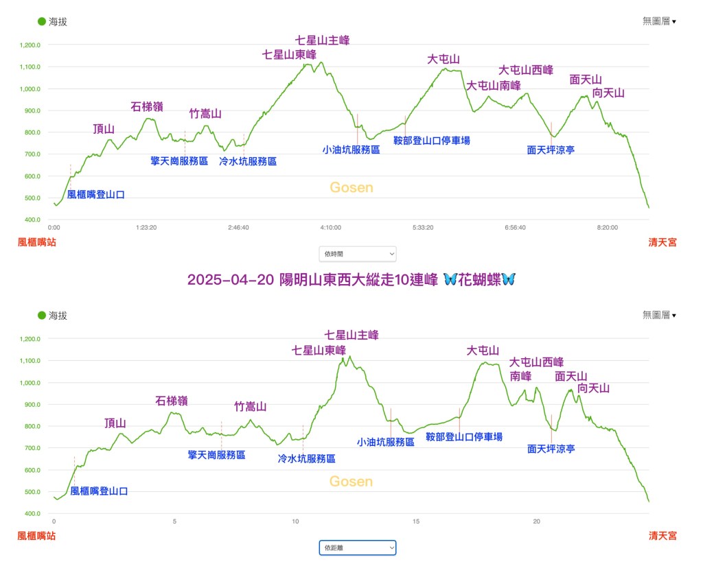Click 鞍部登山口停車場 label in the bottom chart
Image resolution: width=703 pixels, height=588 pixels.
463,437
